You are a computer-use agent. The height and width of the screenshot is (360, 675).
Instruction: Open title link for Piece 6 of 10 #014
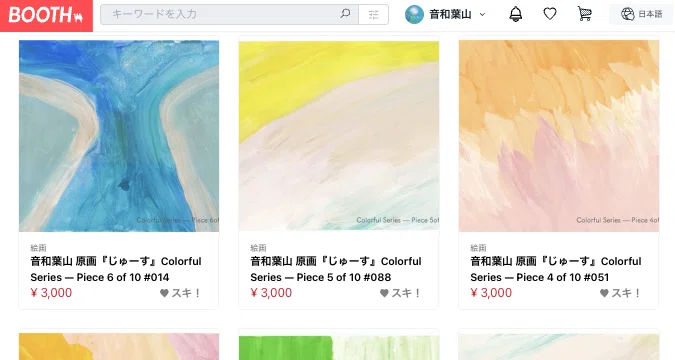click(116, 269)
